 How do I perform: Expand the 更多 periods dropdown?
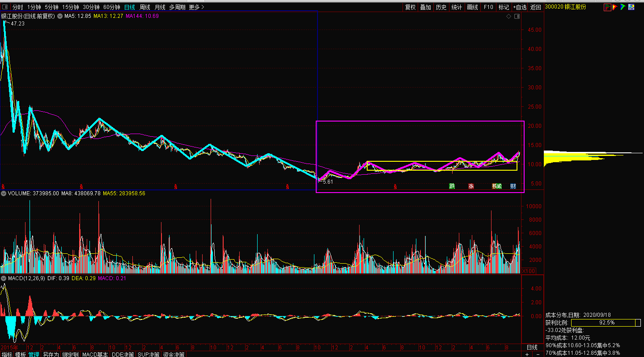pyautogui.click(x=196, y=7)
